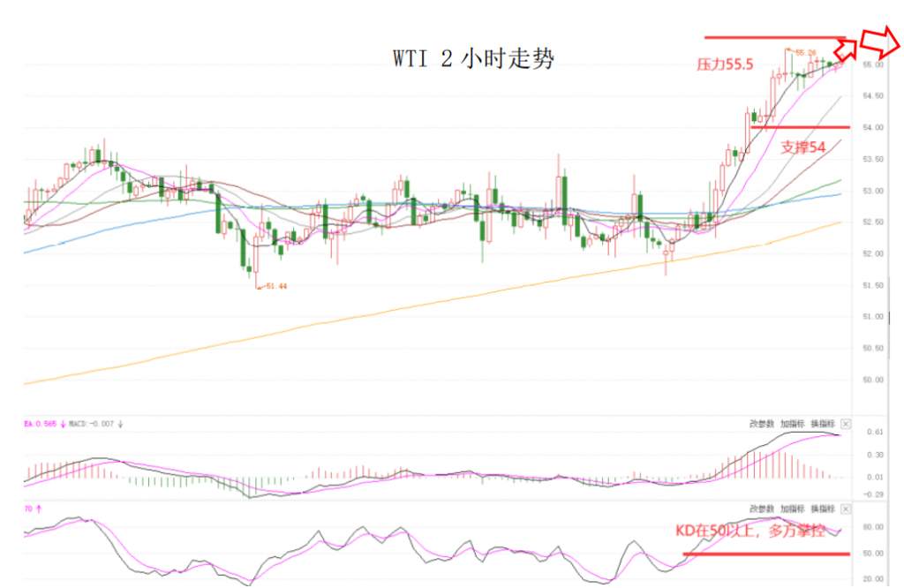Click 换指标 in the KD indicator panel
904x588 pixels.
[x=823, y=509]
